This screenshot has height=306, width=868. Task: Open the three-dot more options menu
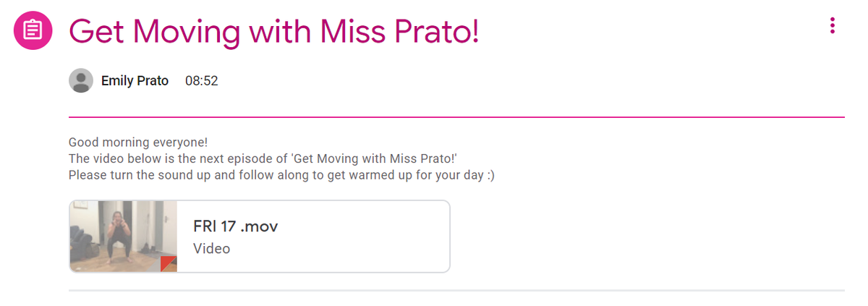pos(833,25)
